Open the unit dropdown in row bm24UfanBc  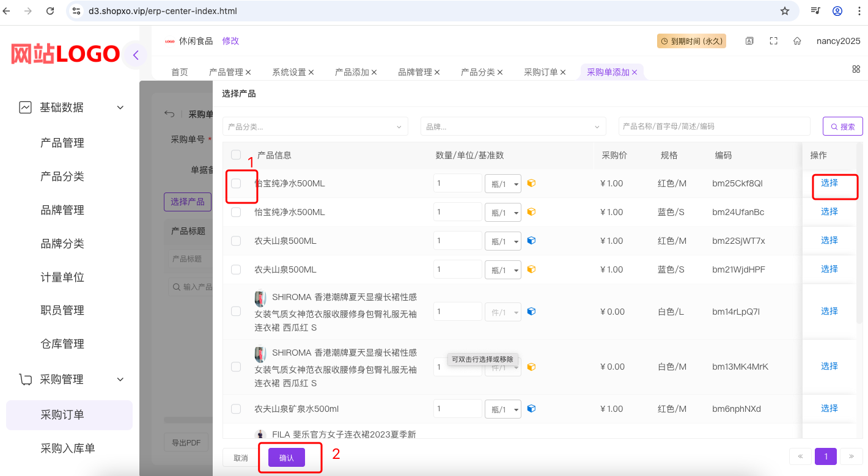503,212
